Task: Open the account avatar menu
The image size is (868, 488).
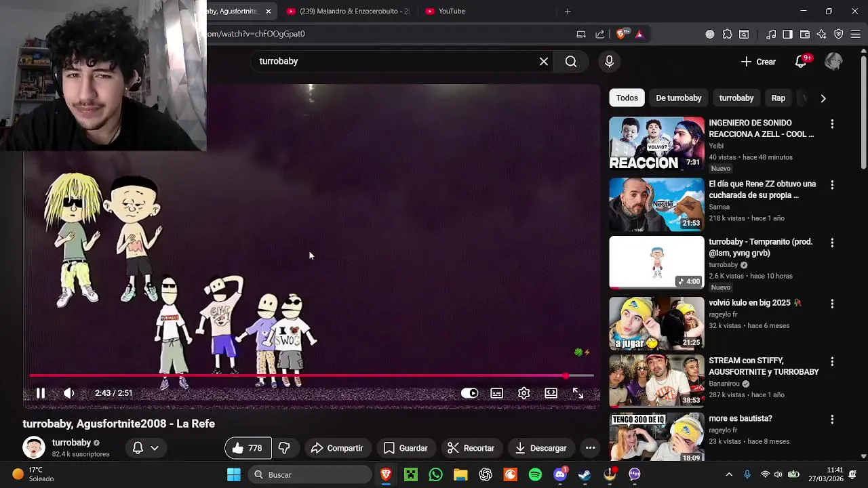Action: tap(833, 62)
